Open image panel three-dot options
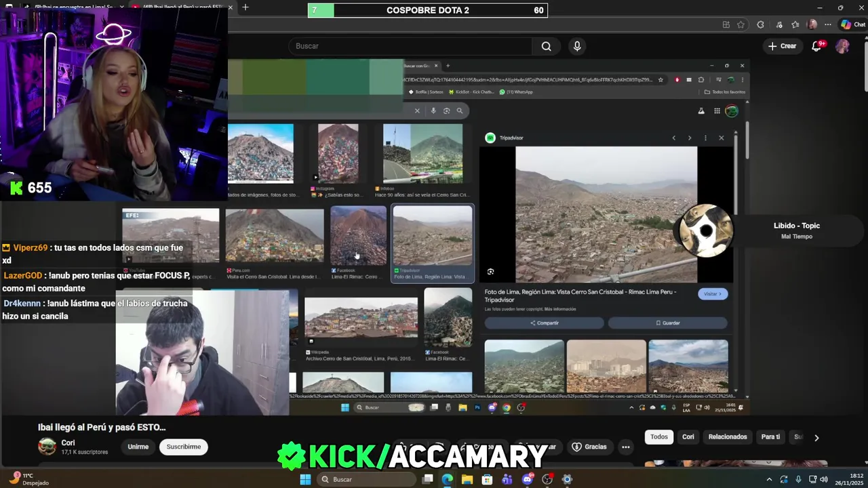Screen dimensions: 868x488 point(705,138)
